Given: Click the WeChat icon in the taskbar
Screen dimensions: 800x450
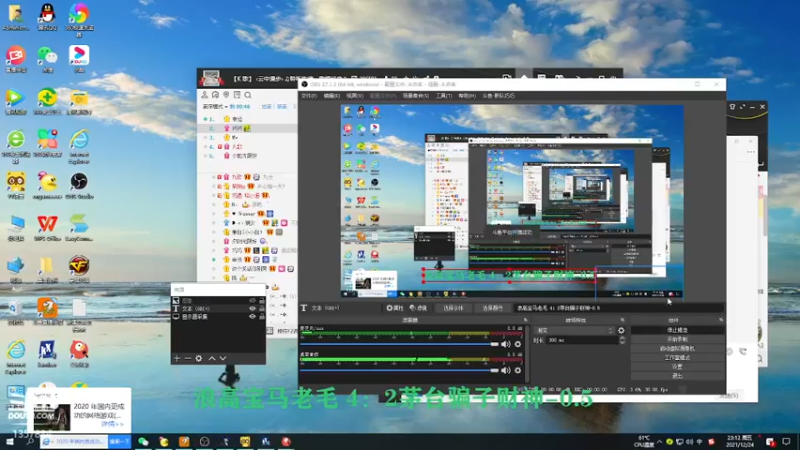Looking at the screenshot, I should [x=143, y=441].
